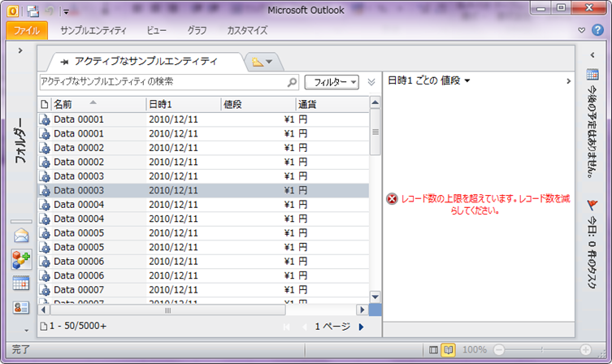Minimize the ribbon with the heart-shaped arrow
The image size is (612, 364).
point(582,30)
